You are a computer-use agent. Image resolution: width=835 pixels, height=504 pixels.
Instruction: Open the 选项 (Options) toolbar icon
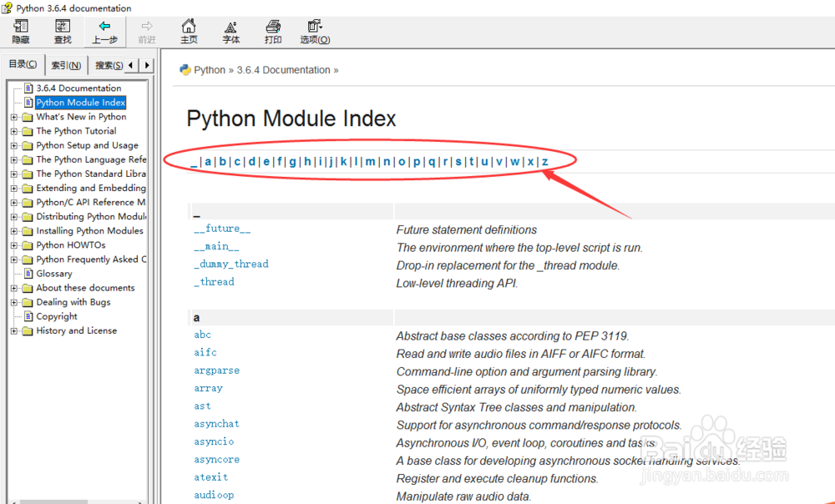coord(315,27)
